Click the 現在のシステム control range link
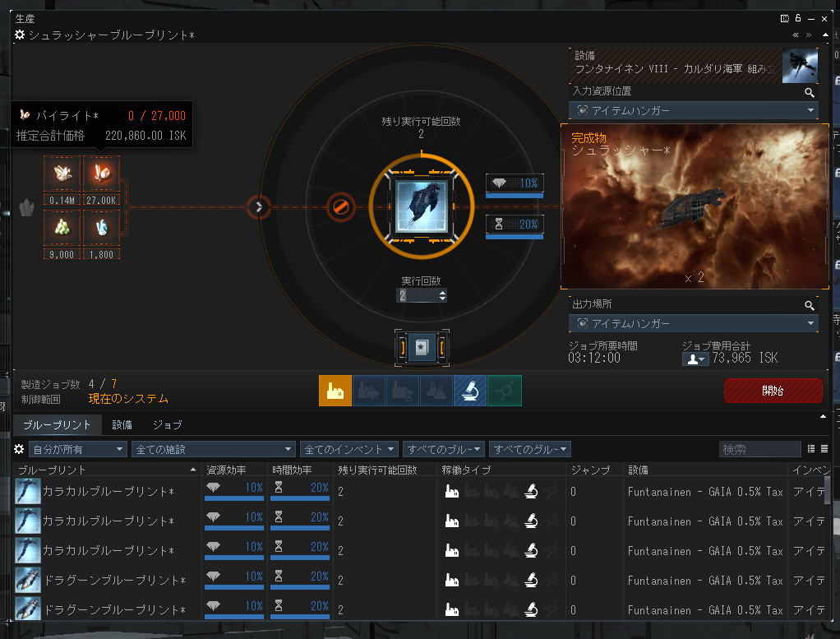Image resolution: width=840 pixels, height=639 pixels. click(x=128, y=399)
